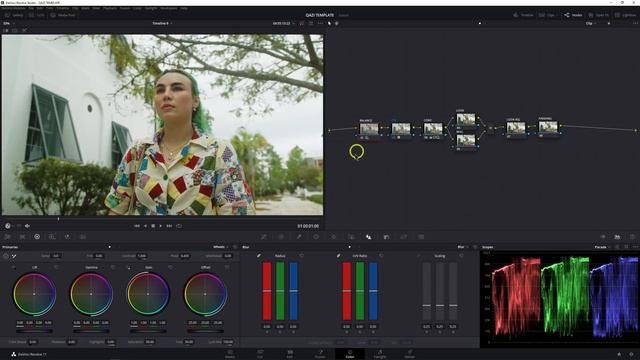640x360 pixels.
Task: Open the Color Match palette
Action: click(22, 237)
